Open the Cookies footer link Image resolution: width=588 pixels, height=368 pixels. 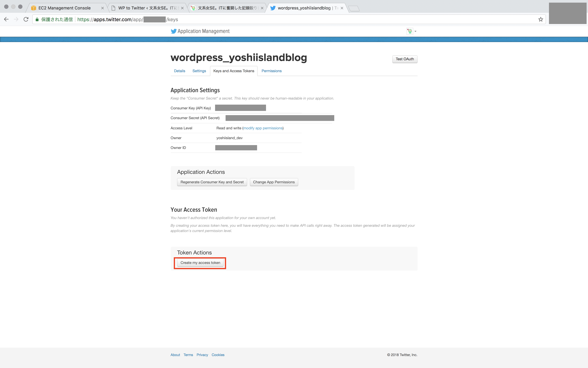pos(218,355)
